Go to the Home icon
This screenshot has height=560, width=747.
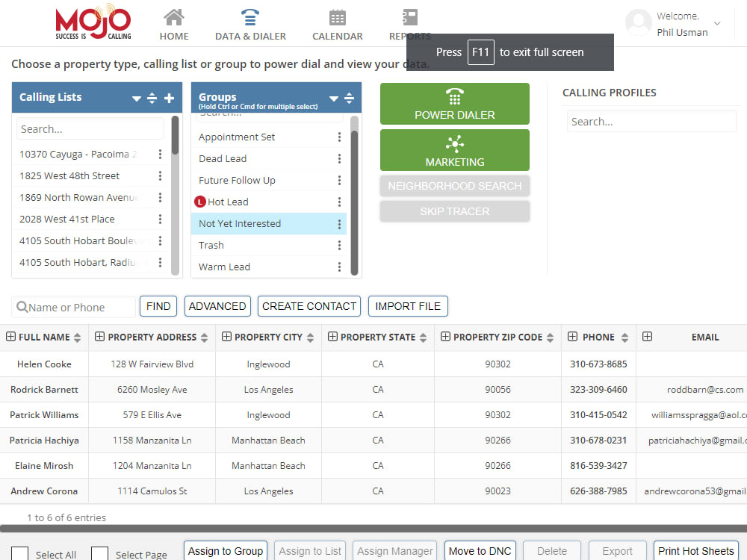pos(174,18)
